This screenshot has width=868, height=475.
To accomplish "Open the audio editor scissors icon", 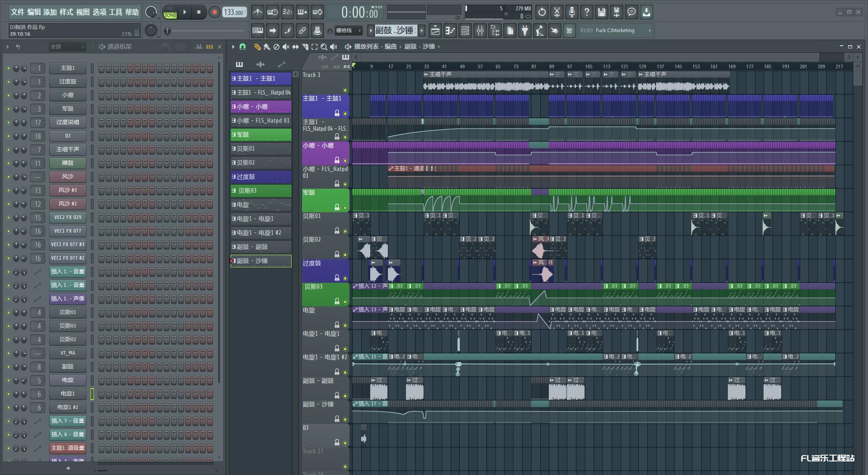I will (557, 12).
